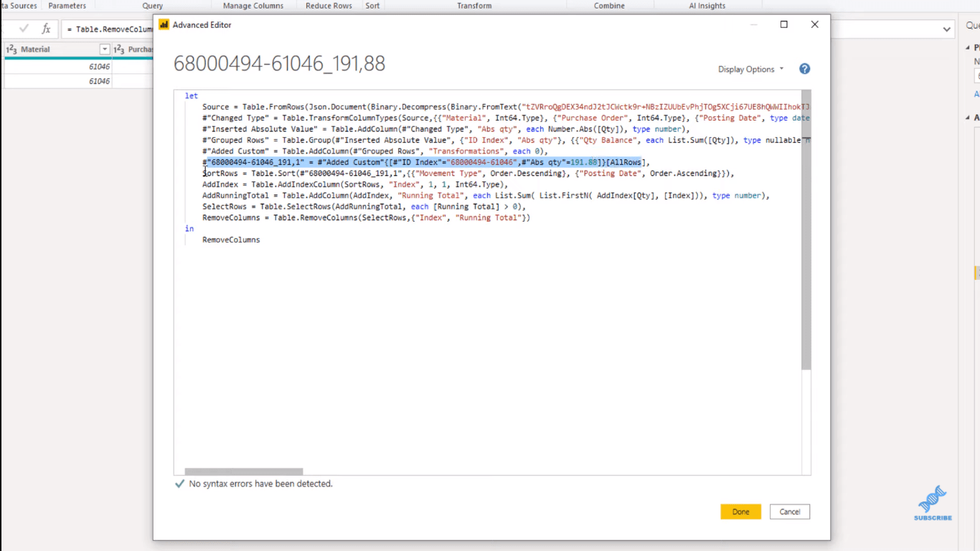Click the formula bar text field
This screenshot has width=980, height=551.
click(x=106, y=29)
